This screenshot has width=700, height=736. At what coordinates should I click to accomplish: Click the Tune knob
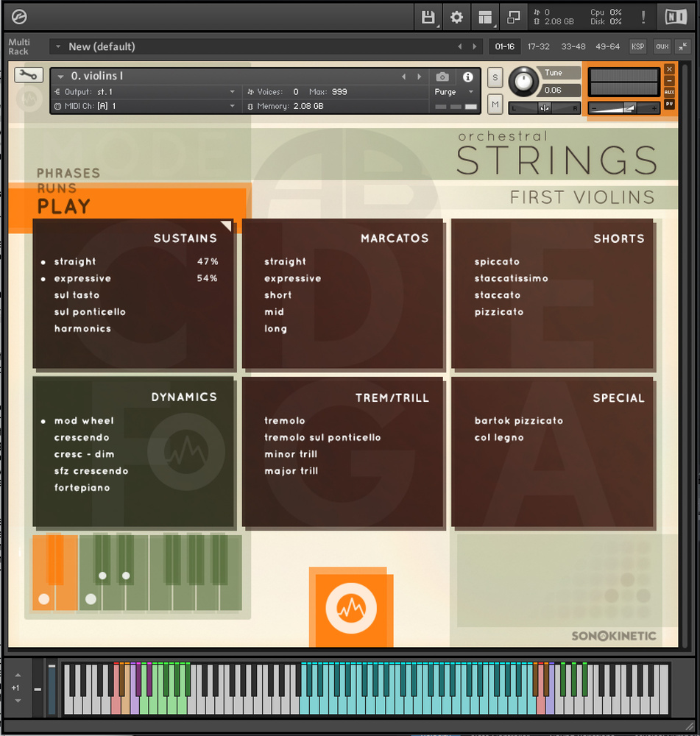523,81
